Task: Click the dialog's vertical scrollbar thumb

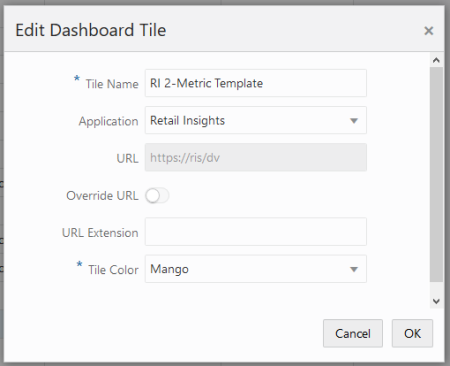Action: coord(436,174)
